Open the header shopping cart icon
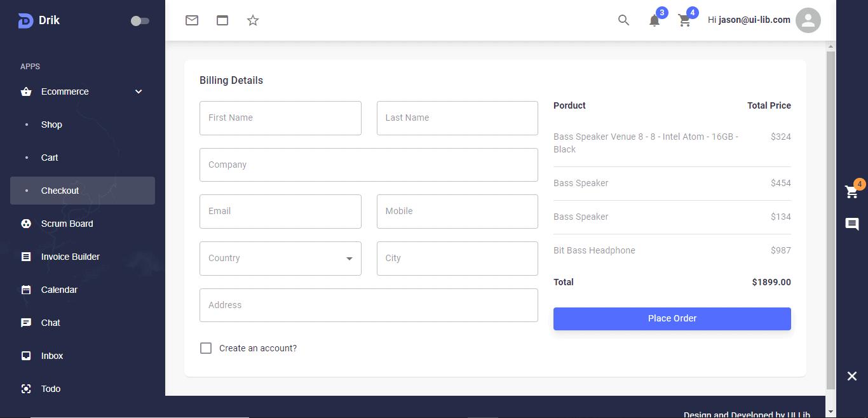Image resolution: width=868 pixels, height=418 pixels. point(684,20)
